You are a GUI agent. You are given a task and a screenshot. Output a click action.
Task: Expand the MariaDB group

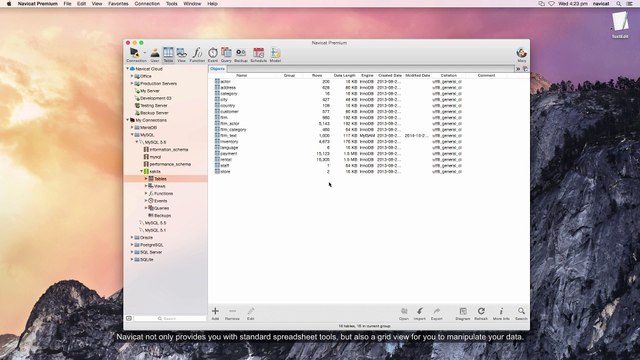pos(132,127)
